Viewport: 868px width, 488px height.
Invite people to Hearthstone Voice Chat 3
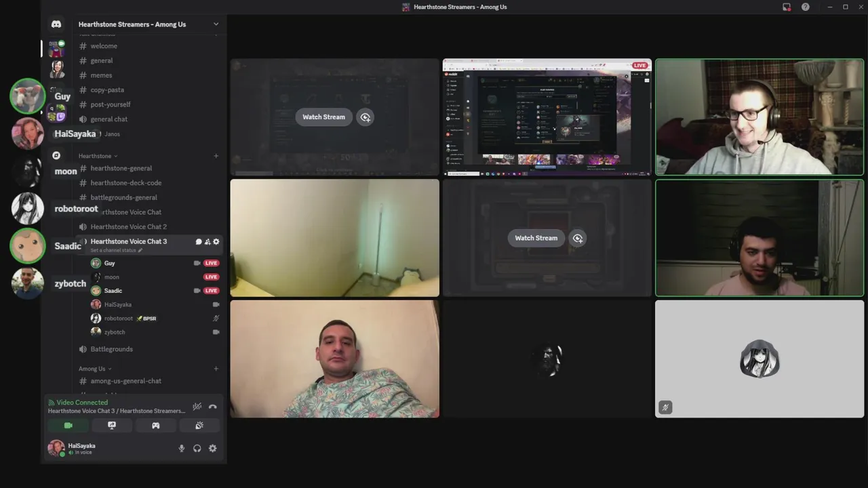pyautogui.click(x=208, y=241)
